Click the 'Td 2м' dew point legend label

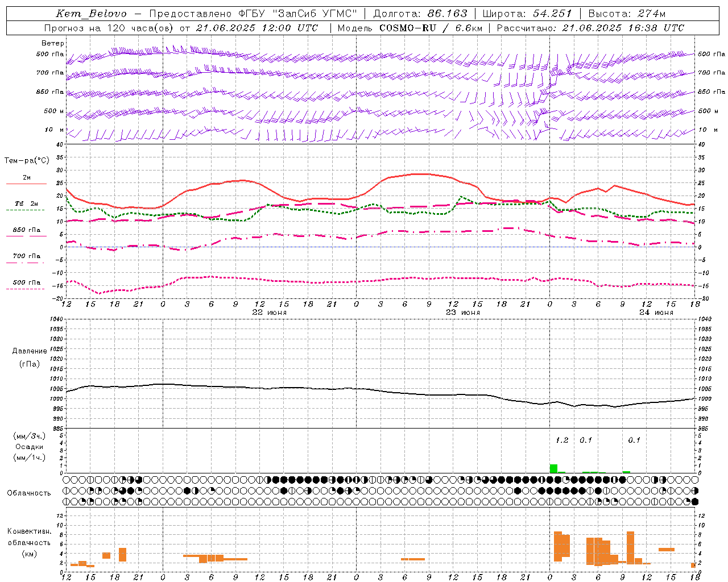[26, 203]
